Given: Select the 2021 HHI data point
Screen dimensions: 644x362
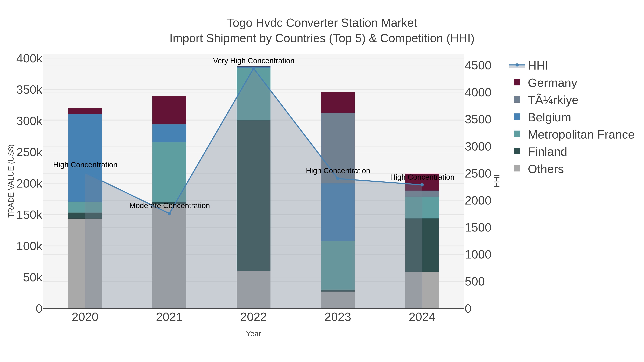Looking at the screenshot, I should pyautogui.click(x=169, y=214).
